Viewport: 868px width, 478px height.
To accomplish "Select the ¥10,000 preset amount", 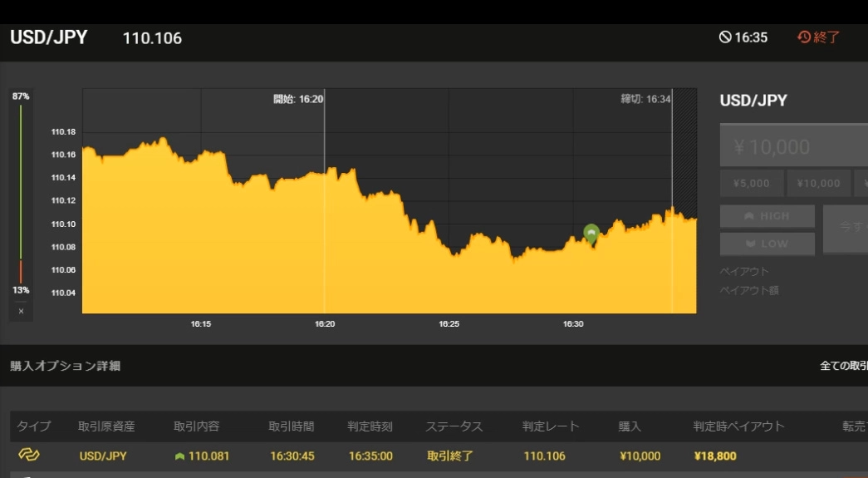I will [x=818, y=183].
